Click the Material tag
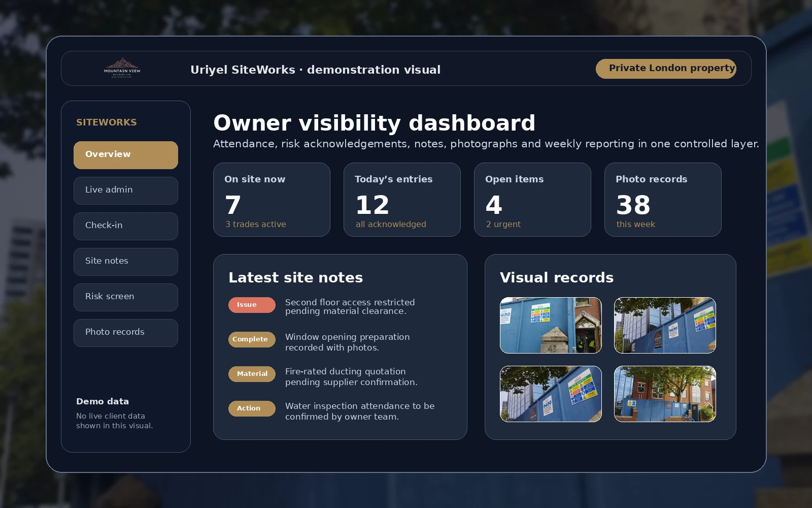 pos(252,374)
